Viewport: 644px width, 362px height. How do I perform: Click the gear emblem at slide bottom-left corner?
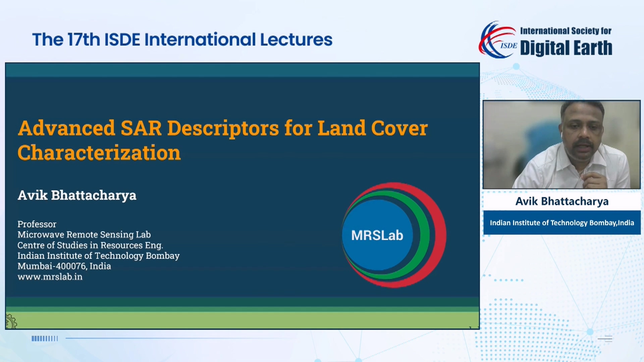point(11,321)
